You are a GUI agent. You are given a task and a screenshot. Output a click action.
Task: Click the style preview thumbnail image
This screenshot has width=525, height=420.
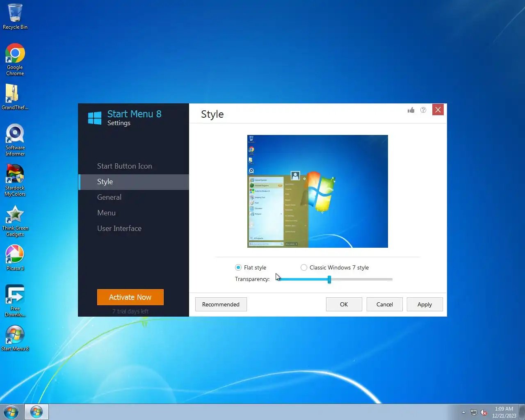coord(317,191)
